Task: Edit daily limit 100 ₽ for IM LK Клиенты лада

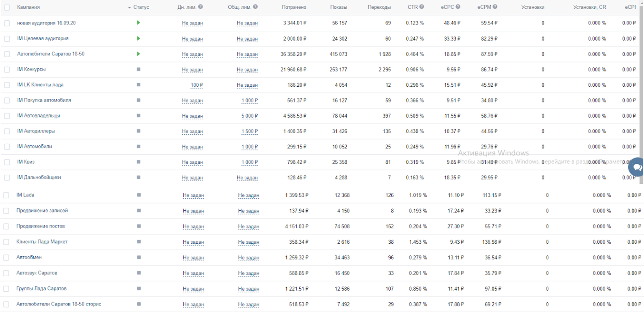Action: click(x=197, y=85)
